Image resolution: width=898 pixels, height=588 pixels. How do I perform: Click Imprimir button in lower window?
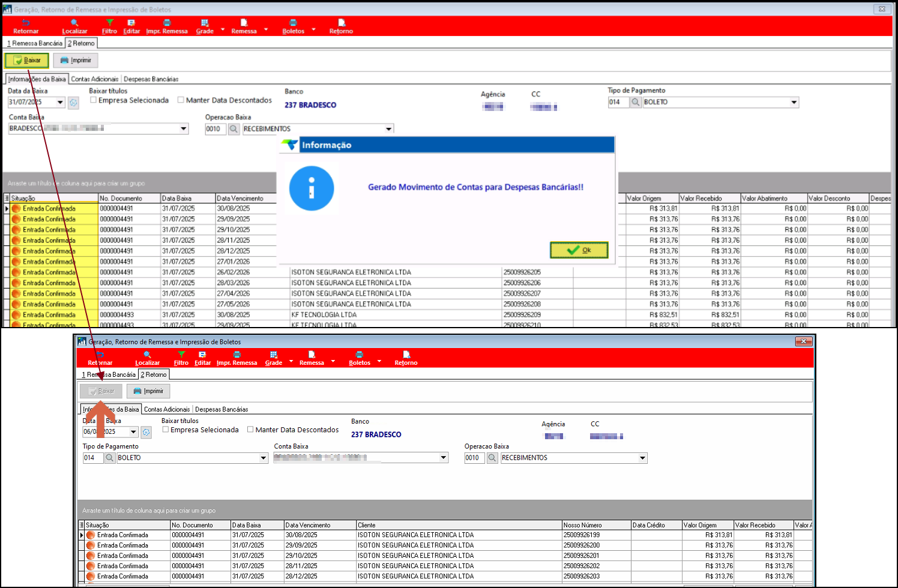(x=148, y=391)
